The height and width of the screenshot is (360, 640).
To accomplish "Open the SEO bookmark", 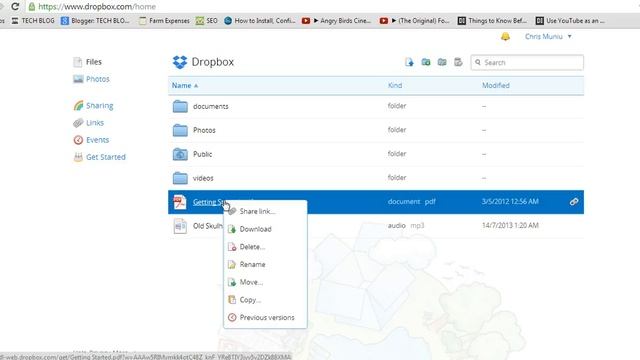I will (x=207, y=20).
